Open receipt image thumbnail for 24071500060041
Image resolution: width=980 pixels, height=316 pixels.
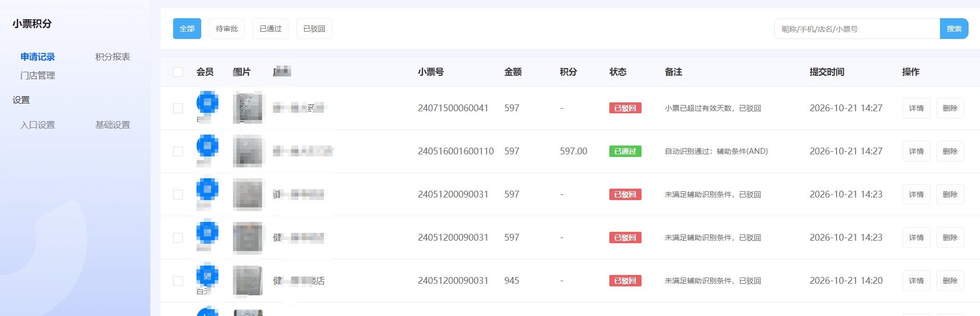(x=248, y=108)
